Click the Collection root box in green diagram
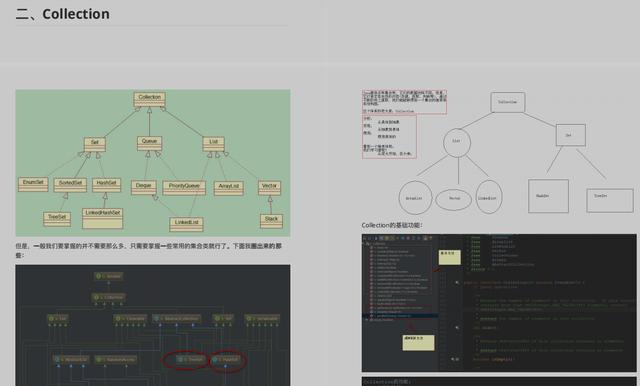Image resolution: width=640 pixels, height=386 pixels. (149, 100)
